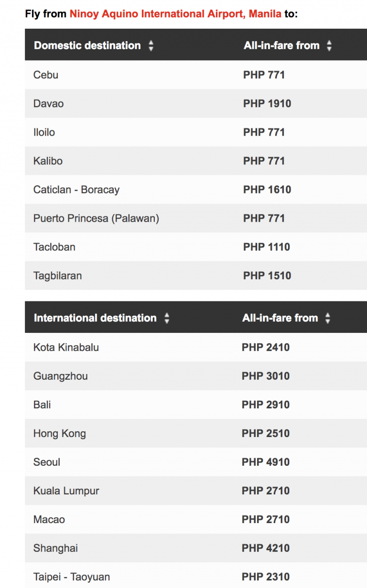
Task: Click the PHP 4210 Shanghai fare
Action: tap(266, 548)
